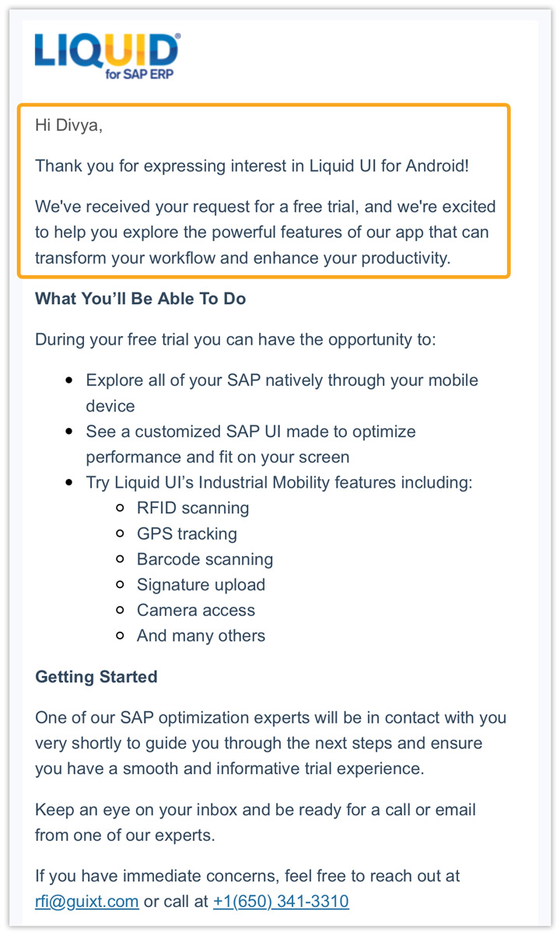Click the thank-you line mentioning Android
560x935 pixels.
(x=252, y=166)
